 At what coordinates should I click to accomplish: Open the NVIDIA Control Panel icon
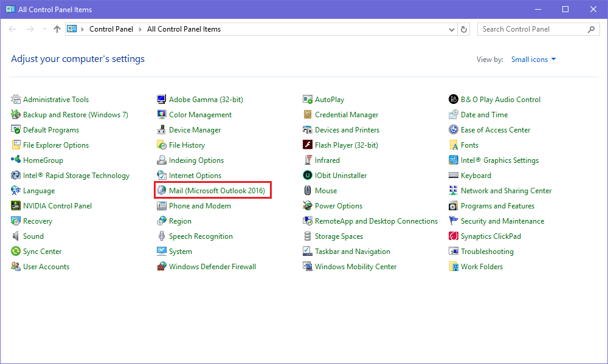(x=16, y=205)
